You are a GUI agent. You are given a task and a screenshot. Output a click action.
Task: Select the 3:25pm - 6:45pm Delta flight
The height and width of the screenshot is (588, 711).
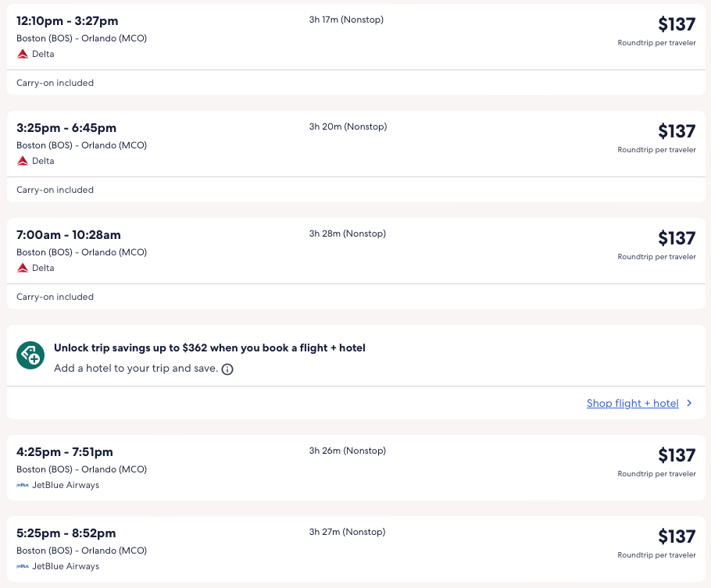66,128
